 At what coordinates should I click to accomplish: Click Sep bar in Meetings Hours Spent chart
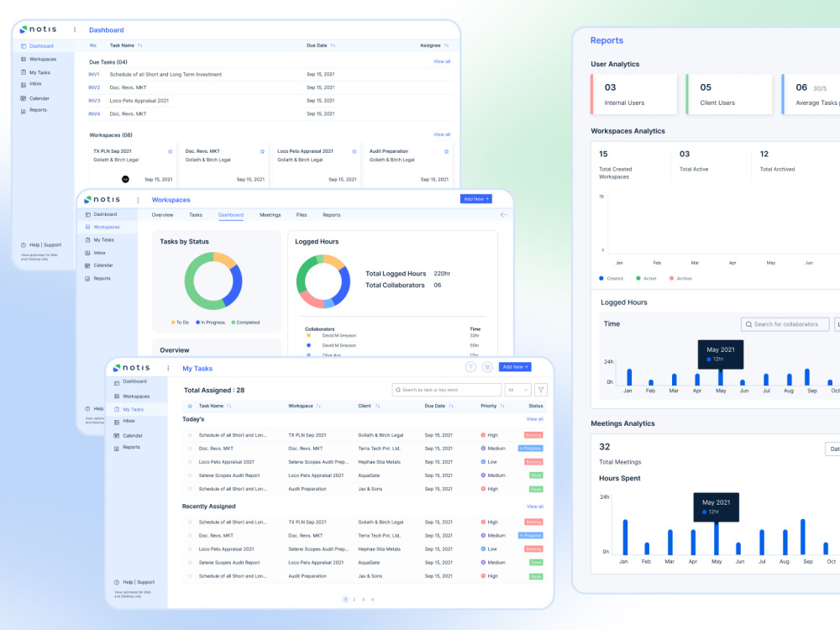803,537
